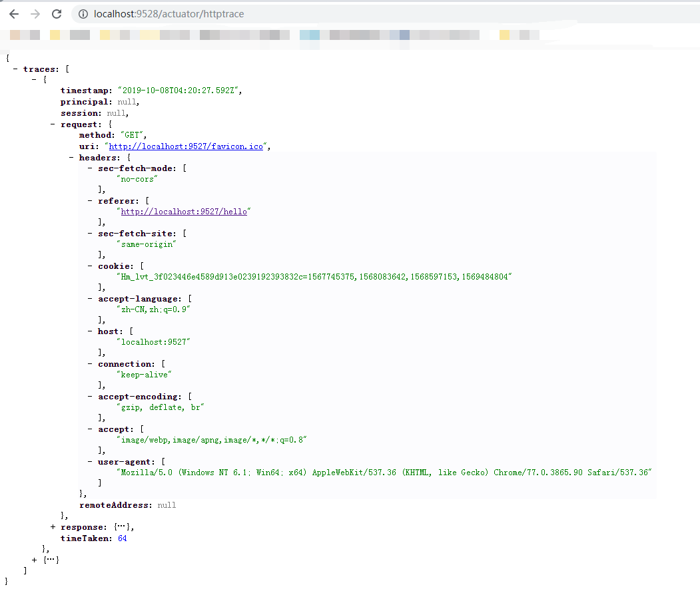This screenshot has height=591, width=700.
Task: View site information icon in address bar
Action: [x=83, y=14]
